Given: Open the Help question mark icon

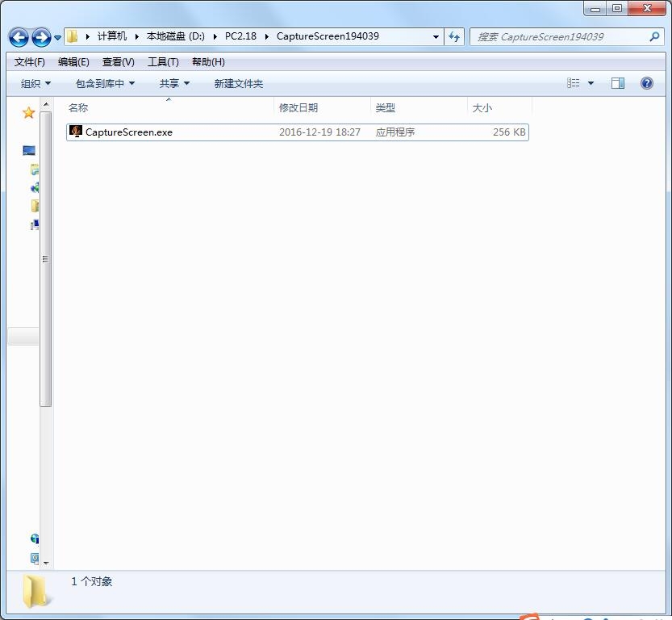Looking at the screenshot, I should coord(646,83).
